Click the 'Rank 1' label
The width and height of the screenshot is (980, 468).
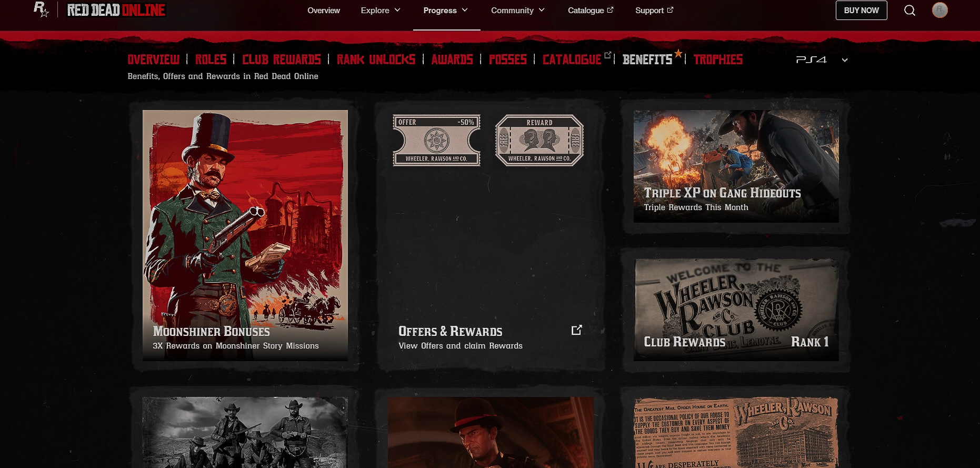[x=810, y=342]
